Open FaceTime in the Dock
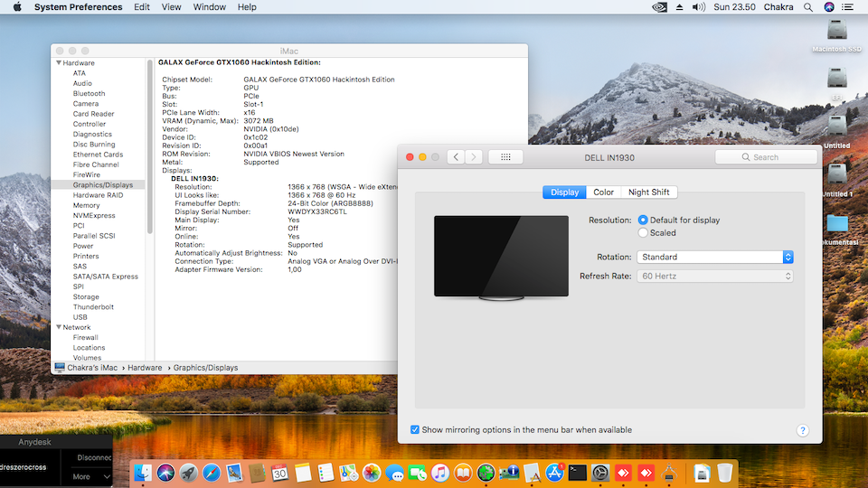Viewport: 868px width, 488px height. click(418, 473)
